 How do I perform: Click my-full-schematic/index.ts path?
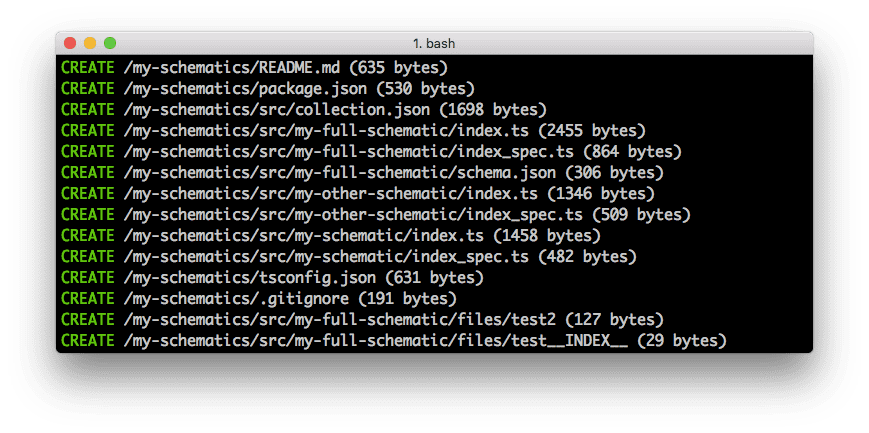(x=326, y=131)
